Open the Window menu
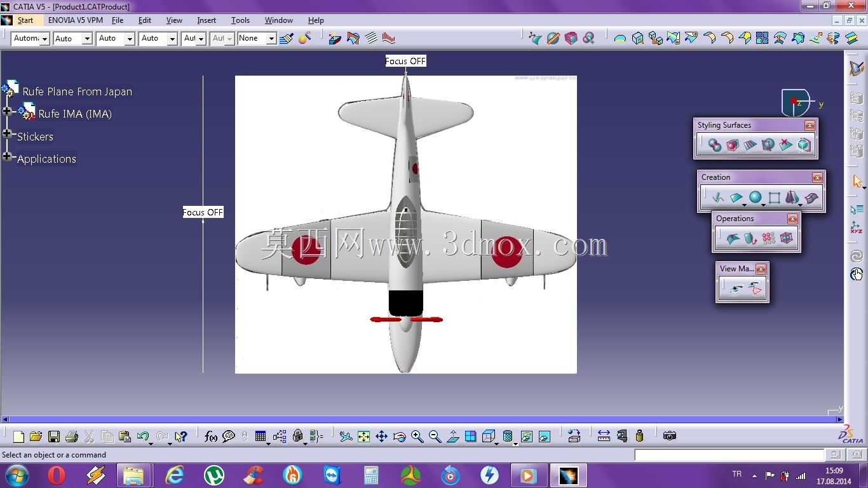Screen dimensions: 868x488 click(278, 20)
